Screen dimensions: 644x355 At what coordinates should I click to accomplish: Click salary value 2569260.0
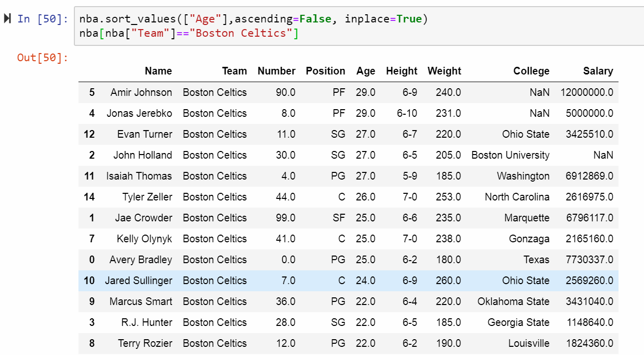coord(589,281)
